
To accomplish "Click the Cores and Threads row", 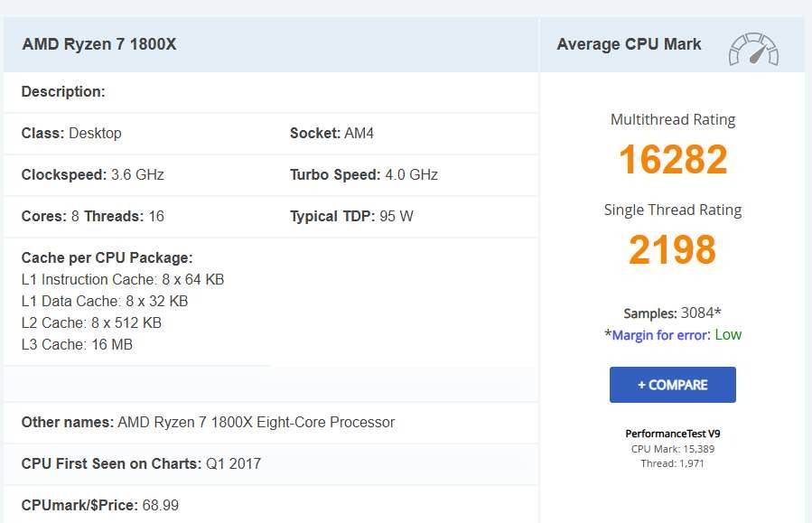I will point(92,216).
